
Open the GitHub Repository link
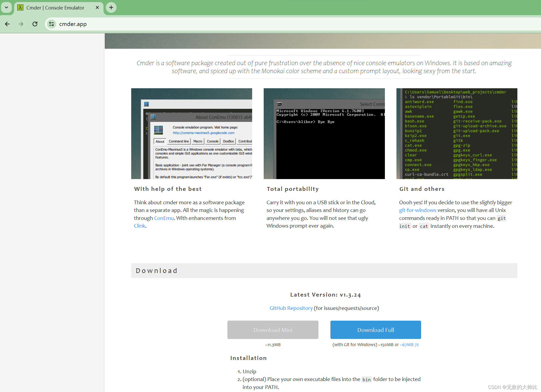click(x=291, y=308)
